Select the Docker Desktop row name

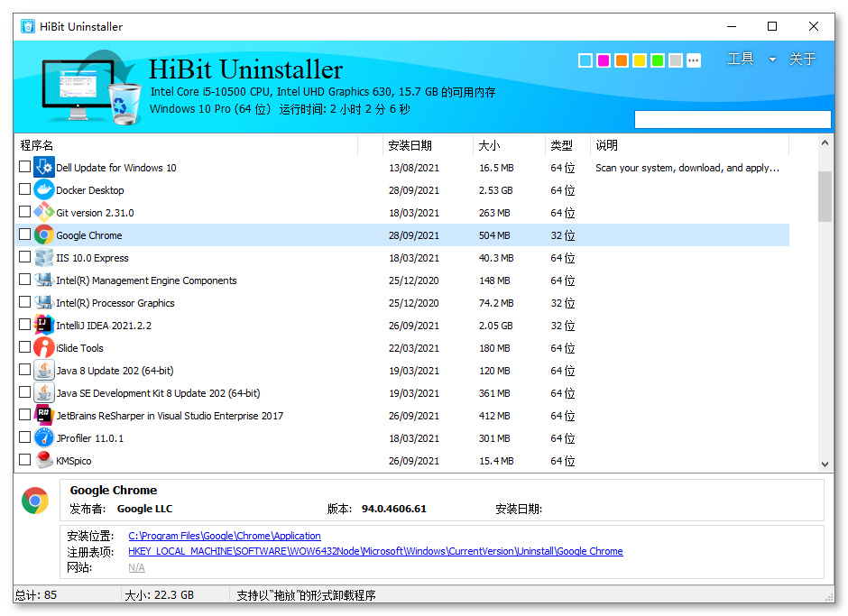[90, 189]
